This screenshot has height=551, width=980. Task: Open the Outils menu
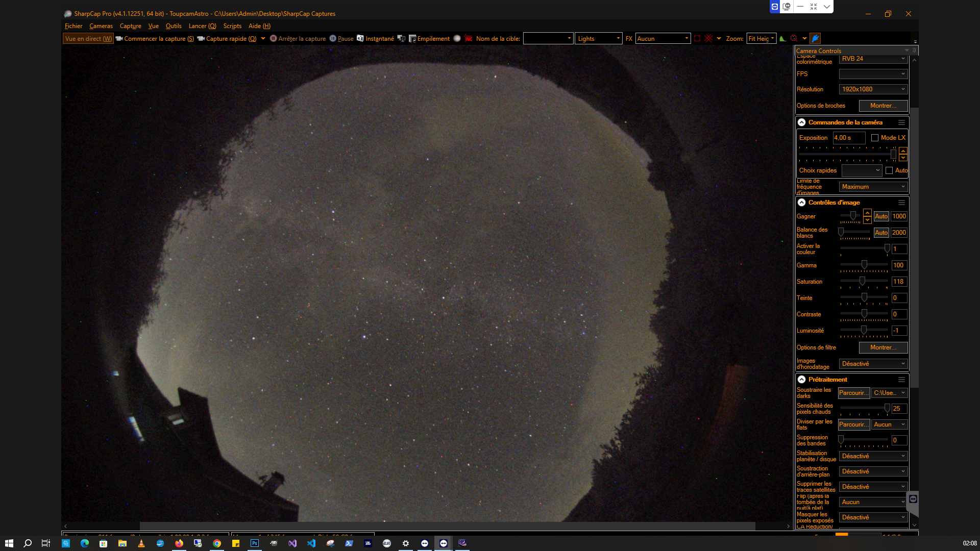tap(174, 26)
